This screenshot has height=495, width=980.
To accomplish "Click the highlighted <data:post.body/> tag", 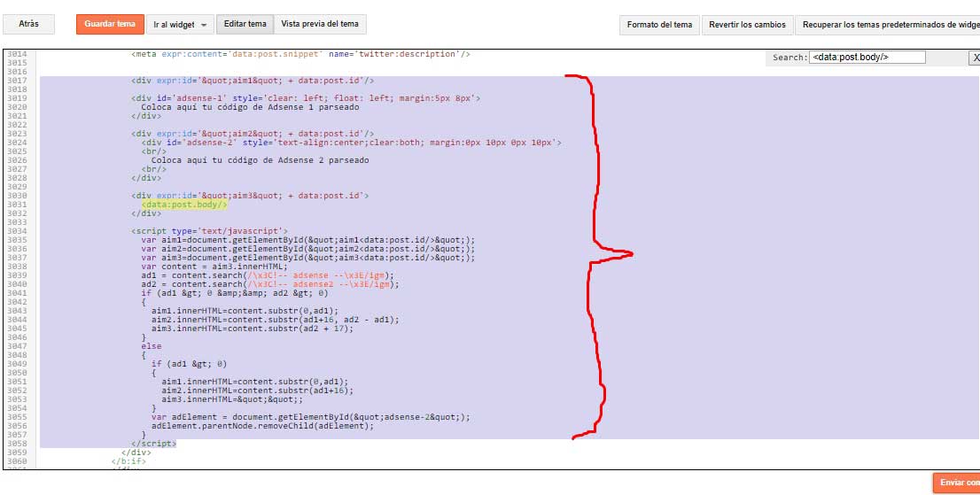I will [x=184, y=205].
